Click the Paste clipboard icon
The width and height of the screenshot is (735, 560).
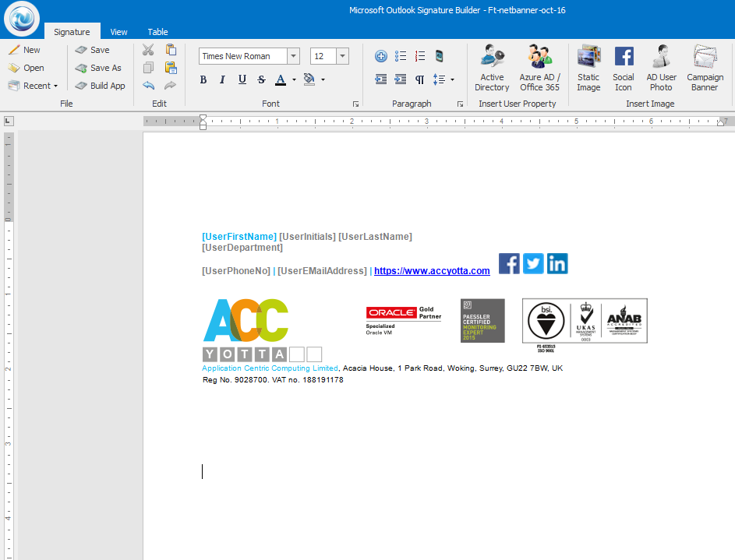pyautogui.click(x=171, y=50)
